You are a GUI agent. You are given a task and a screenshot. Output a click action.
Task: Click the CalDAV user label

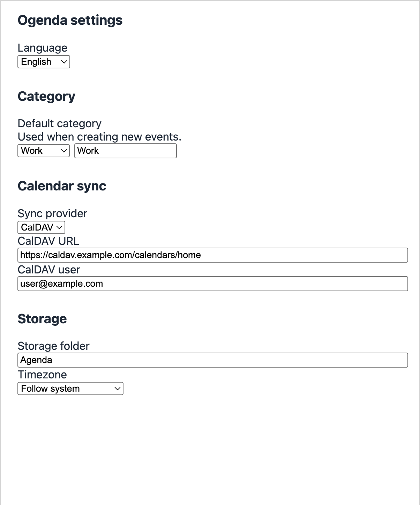pyautogui.click(x=49, y=270)
